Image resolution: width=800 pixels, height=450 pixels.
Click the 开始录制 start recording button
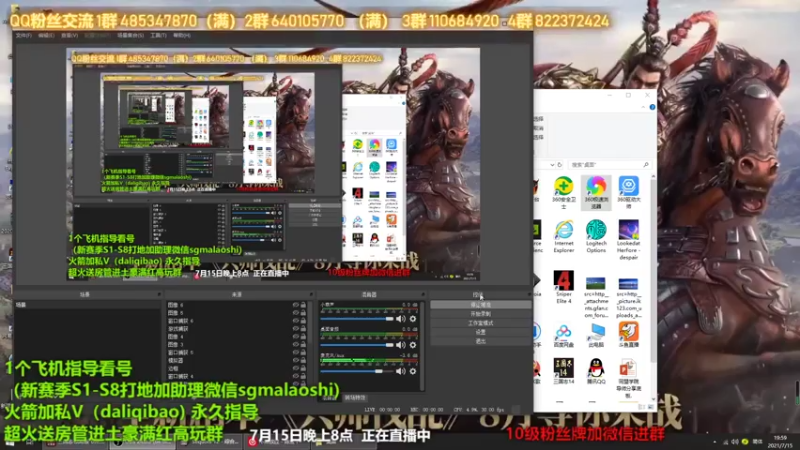point(480,314)
